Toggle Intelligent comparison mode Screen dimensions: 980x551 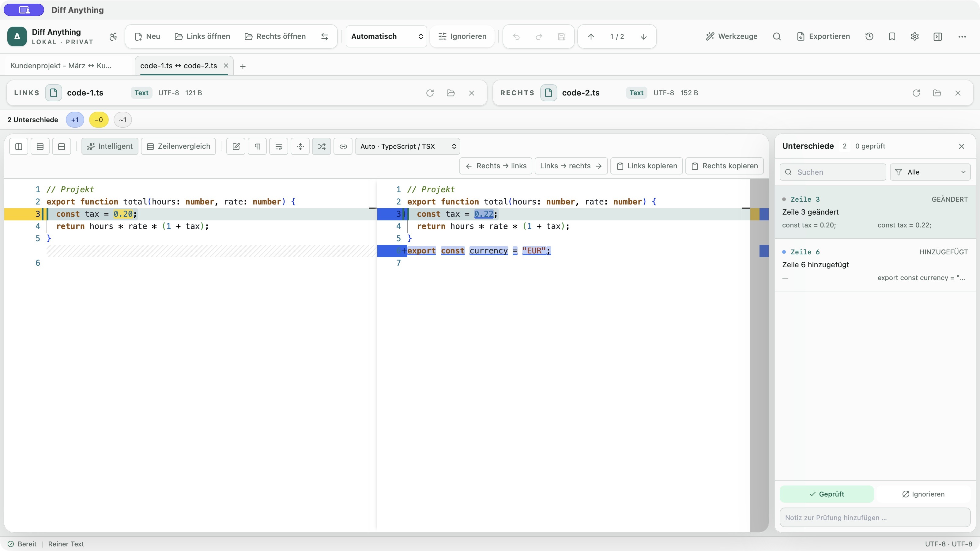pyautogui.click(x=110, y=146)
